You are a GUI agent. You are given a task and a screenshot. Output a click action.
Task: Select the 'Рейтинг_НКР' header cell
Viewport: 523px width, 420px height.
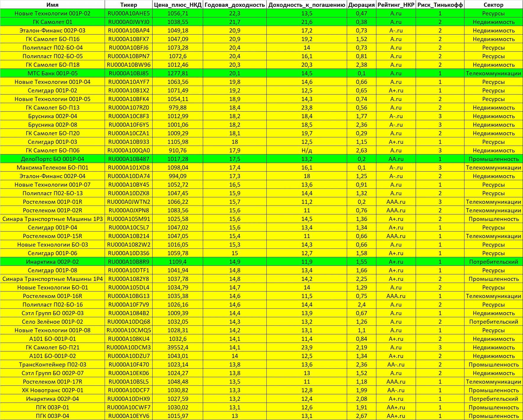pos(396,5)
